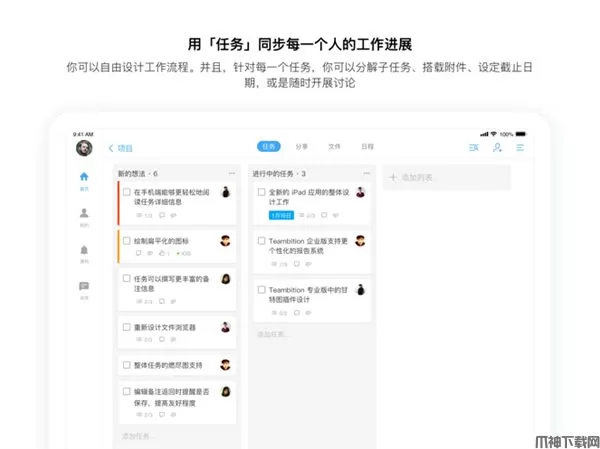Switch to the 分享 tab
The image size is (600, 449).
click(302, 147)
